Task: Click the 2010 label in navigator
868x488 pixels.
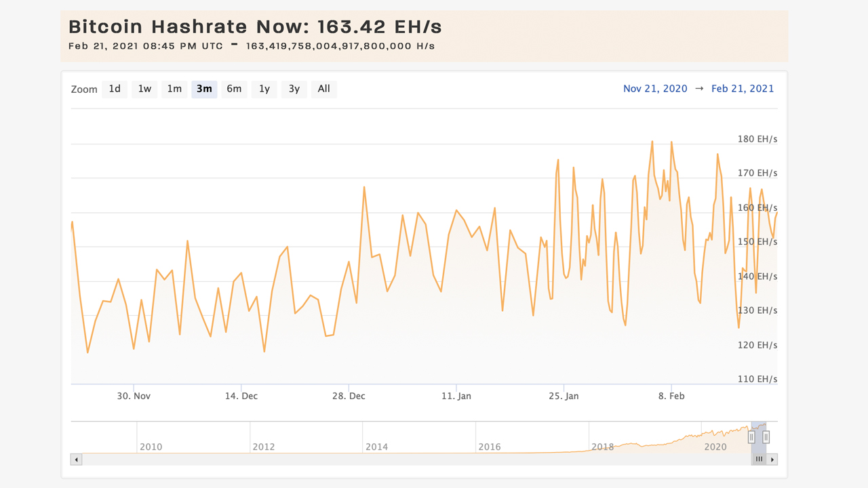Action: [x=151, y=447]
